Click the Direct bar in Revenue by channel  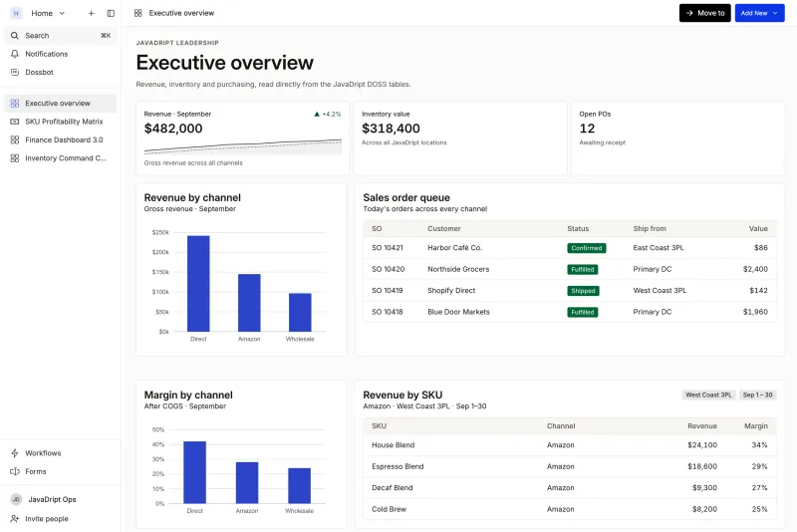click(198, 284)
